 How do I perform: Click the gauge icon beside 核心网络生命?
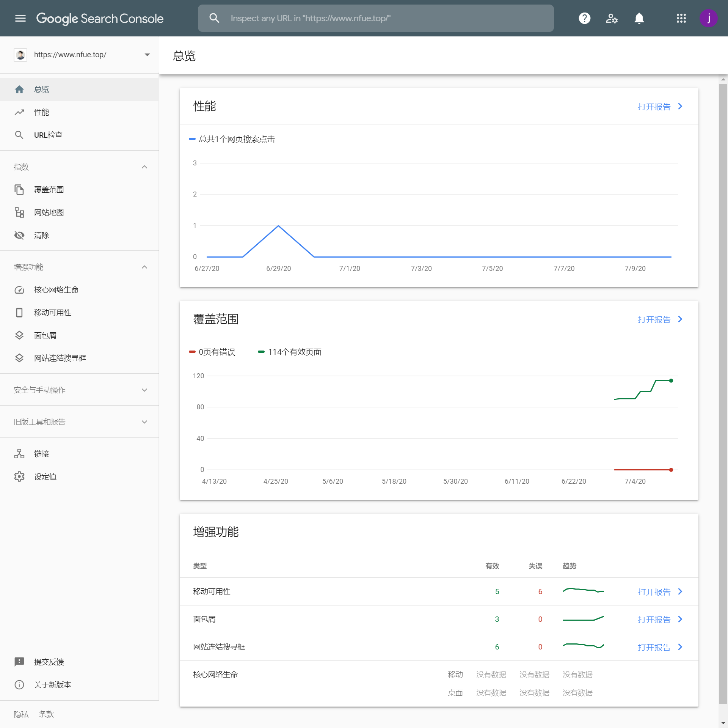19,290
